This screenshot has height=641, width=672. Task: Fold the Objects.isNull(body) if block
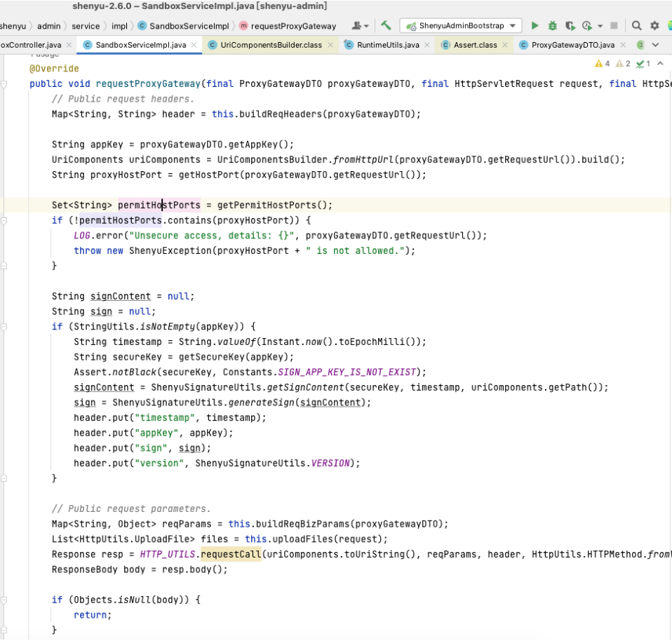pos(4,600)
